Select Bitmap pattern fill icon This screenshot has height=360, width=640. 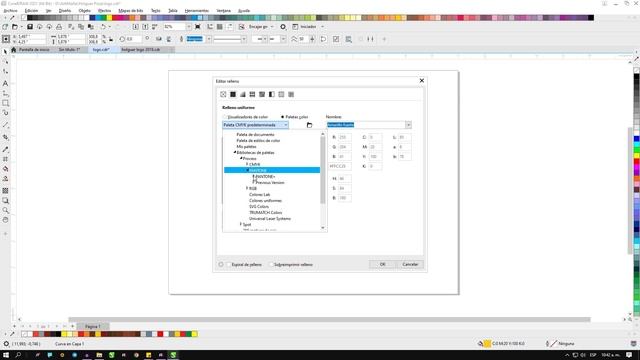[262, 94]
